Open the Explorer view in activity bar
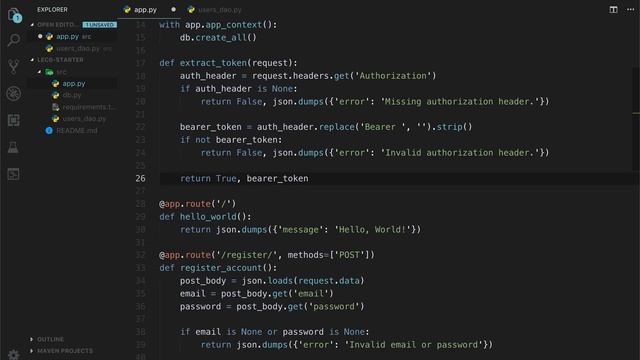This screenshot has width=640, height=360. click(14, 16)
